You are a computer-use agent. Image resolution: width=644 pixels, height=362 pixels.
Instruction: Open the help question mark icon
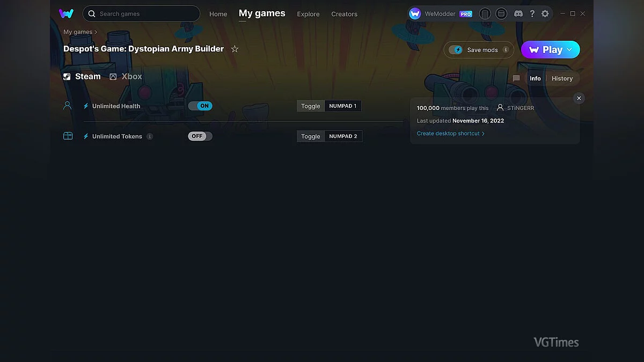coord(532,14)
